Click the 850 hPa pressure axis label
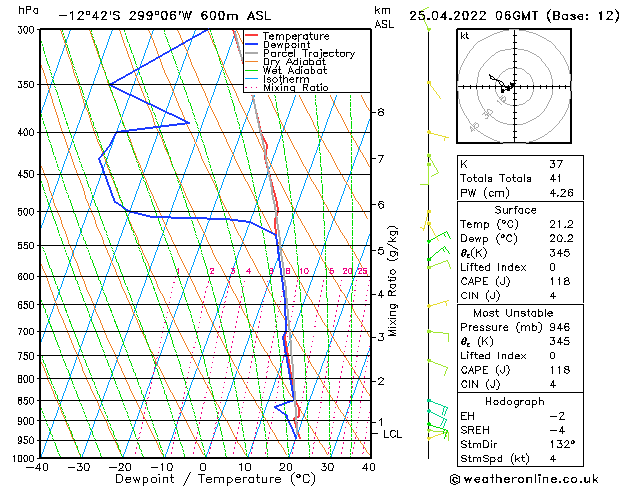 pos(28,401)
